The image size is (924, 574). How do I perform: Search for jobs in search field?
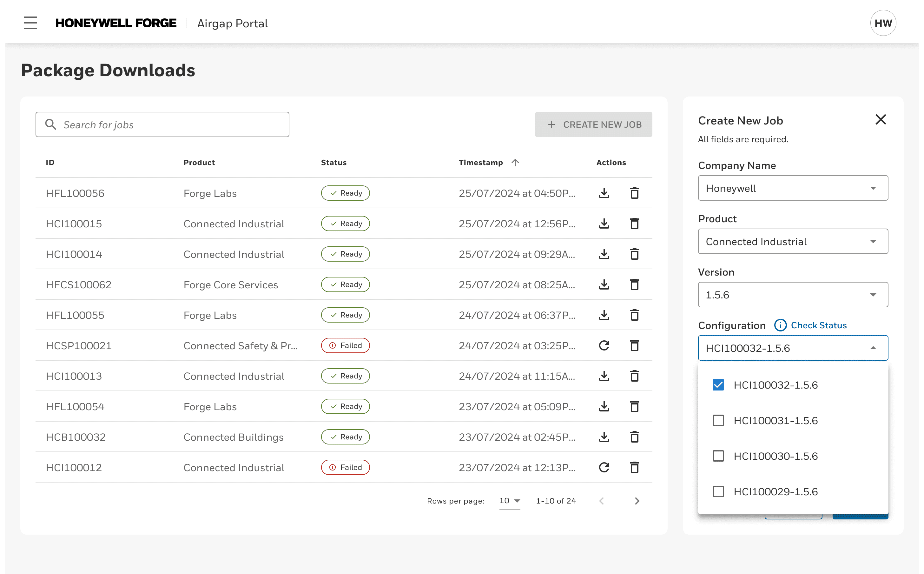(162, 124)
